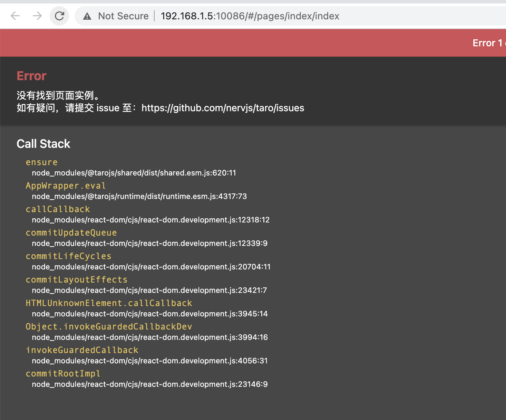
Task: Click the Not Secure warning triangle icon
Action: click(87, 16)
